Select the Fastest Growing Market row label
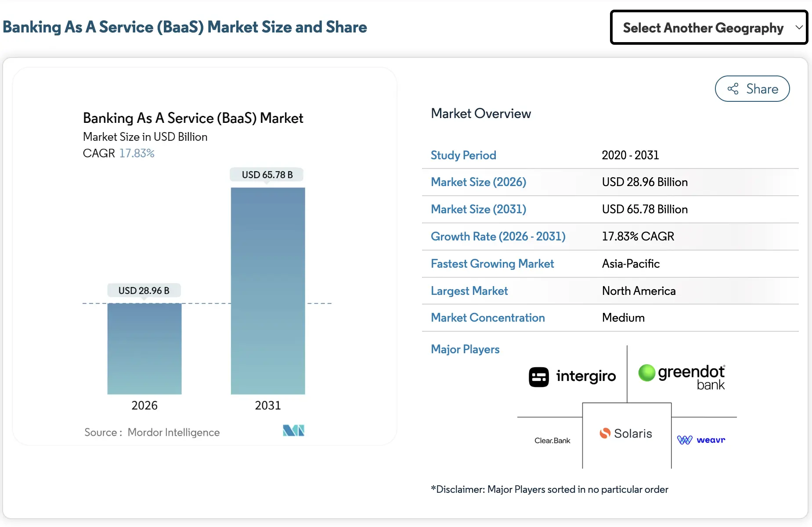 (x=492, y=264)
